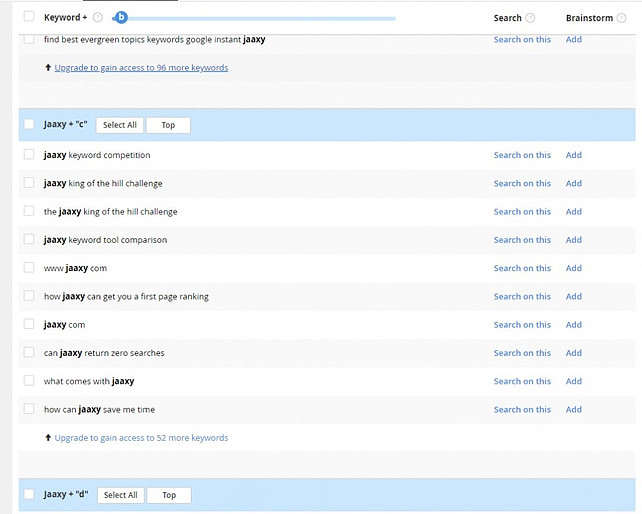The height and width of the screenshot is (514, 642).
Task: Click the help icon beside Brainstorm header
Action: pyautogui.click(x=622, y=18)
